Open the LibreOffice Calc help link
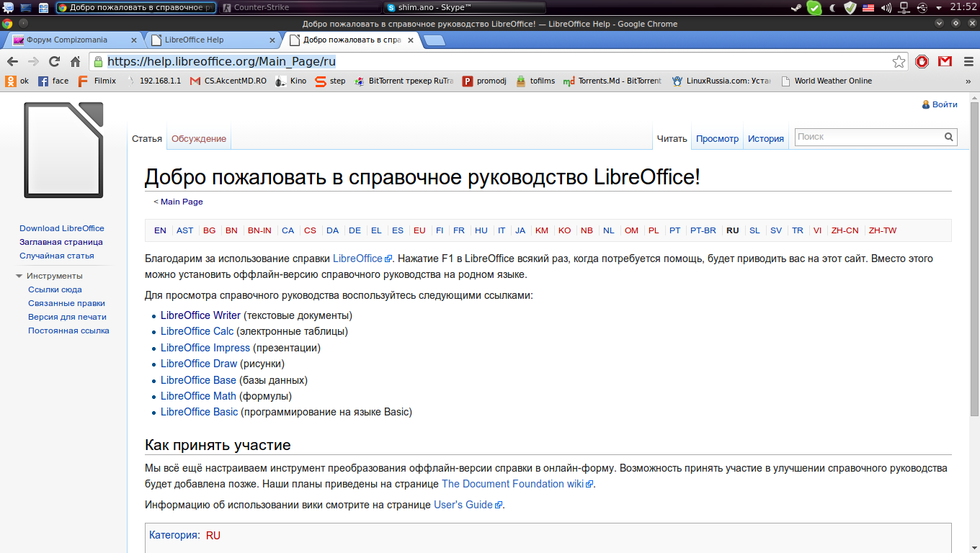Viewport: 980px width, 553px height. point(197,331)
